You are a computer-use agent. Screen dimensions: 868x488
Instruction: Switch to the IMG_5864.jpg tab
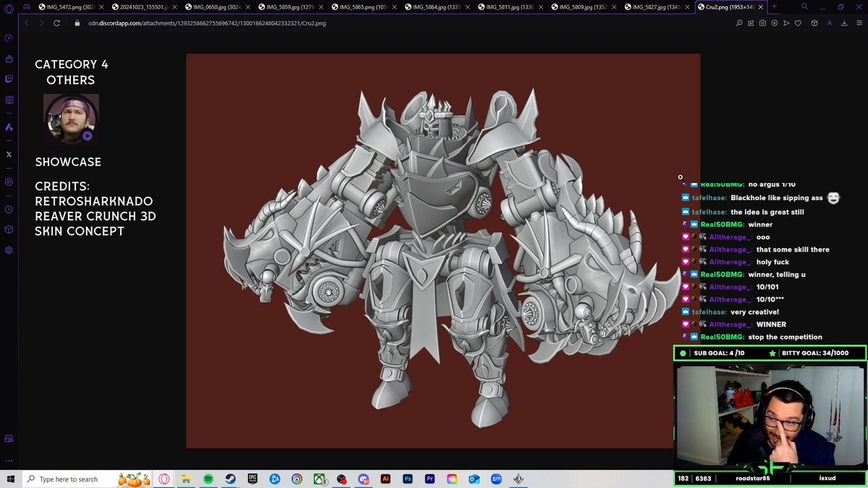(436, 7)
